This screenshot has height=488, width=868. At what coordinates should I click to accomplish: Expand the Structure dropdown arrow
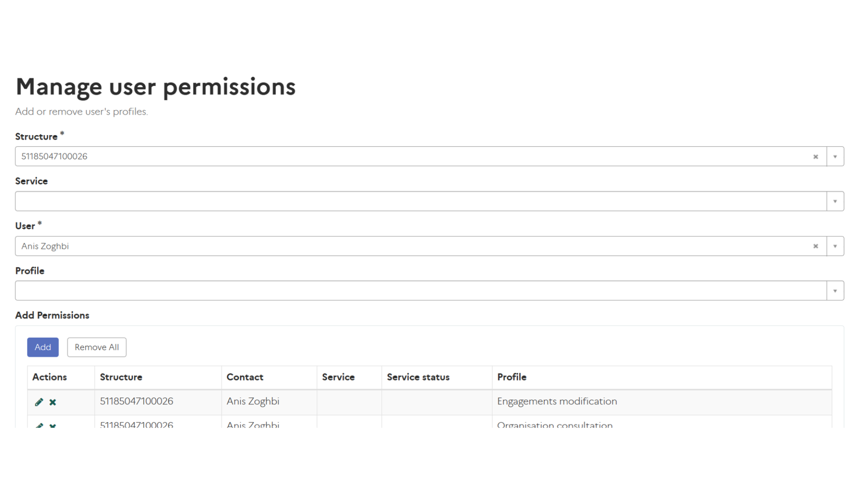click(835, 156)
